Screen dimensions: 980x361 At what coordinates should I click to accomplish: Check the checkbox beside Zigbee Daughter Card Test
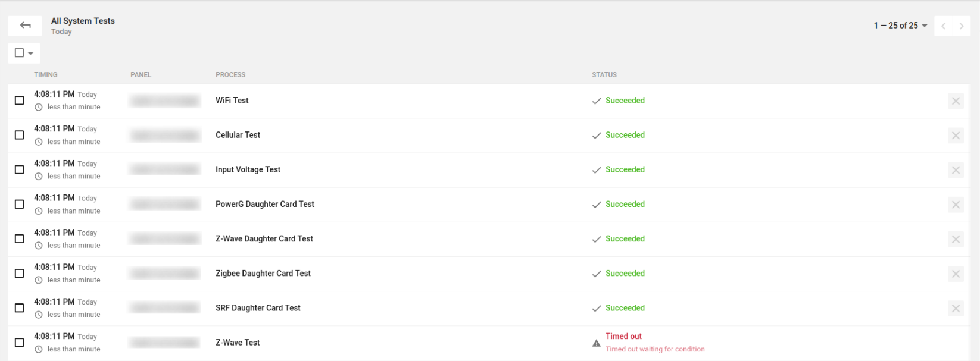pyautogui.click(x=18, y=273)
